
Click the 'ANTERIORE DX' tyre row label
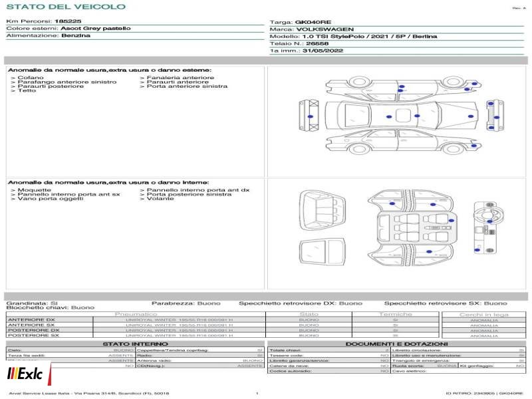coord(31,320)
